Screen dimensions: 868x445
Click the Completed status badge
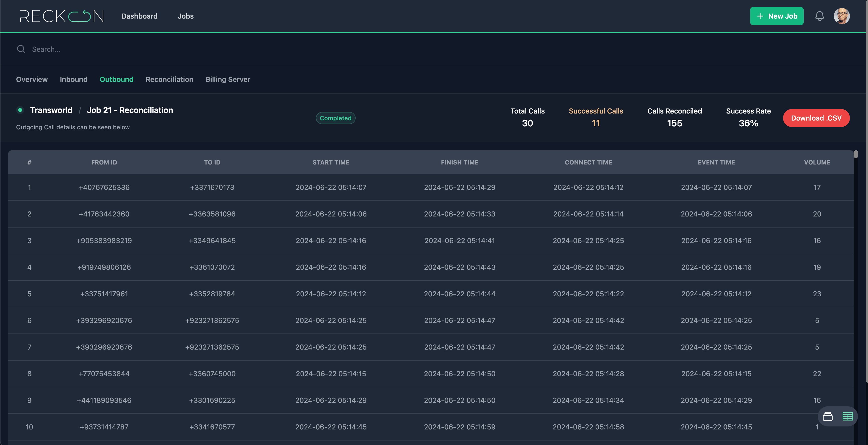click(335, 118)
